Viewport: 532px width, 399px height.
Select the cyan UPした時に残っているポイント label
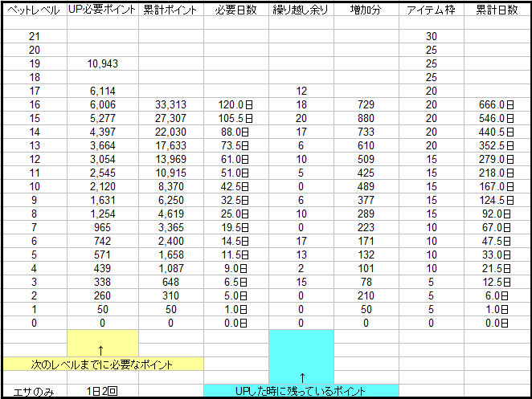coord(301,390)
